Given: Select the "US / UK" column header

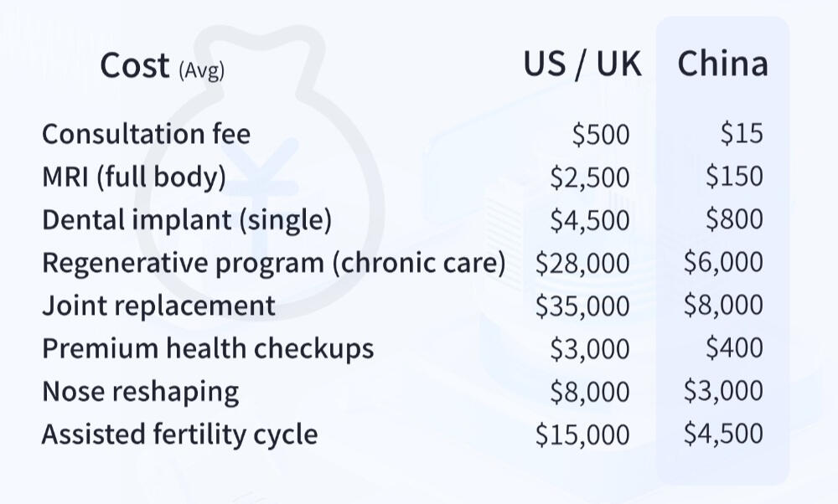Looking at the screenshot, I should pyautogui.click(x=582, y=64).
